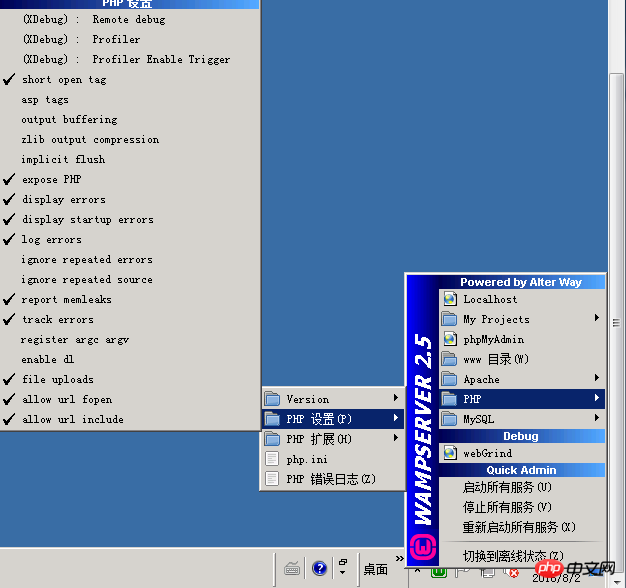Uncheck log errors setting
Image resolution: width=626 pixels, height=588 pixels.
tap(130, 239)
